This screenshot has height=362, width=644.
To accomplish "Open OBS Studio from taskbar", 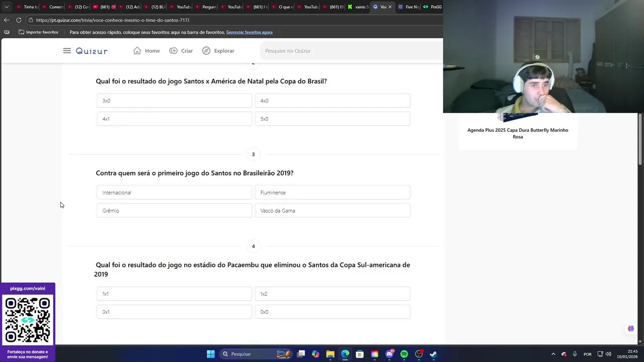I will coord(419,354).
